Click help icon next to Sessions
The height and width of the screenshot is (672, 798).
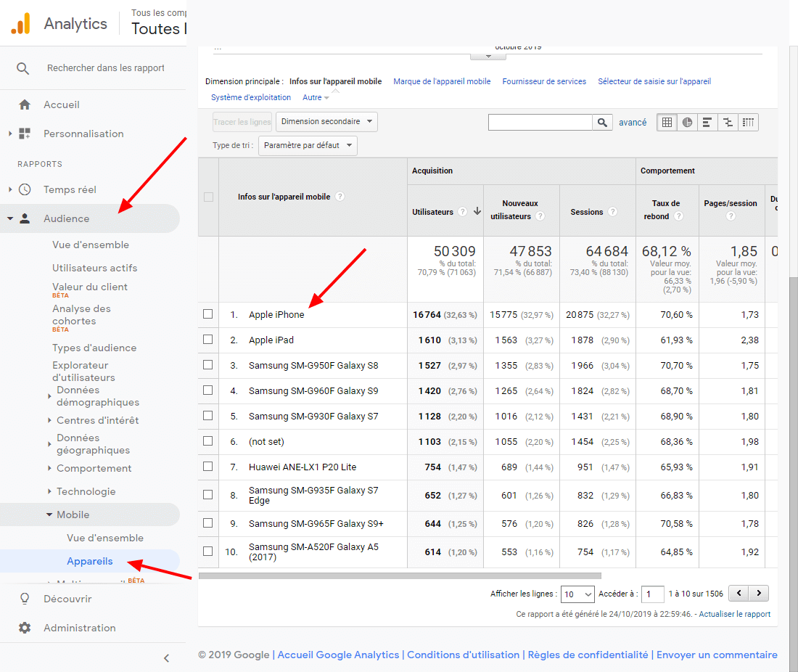click(x=613, y=212)
